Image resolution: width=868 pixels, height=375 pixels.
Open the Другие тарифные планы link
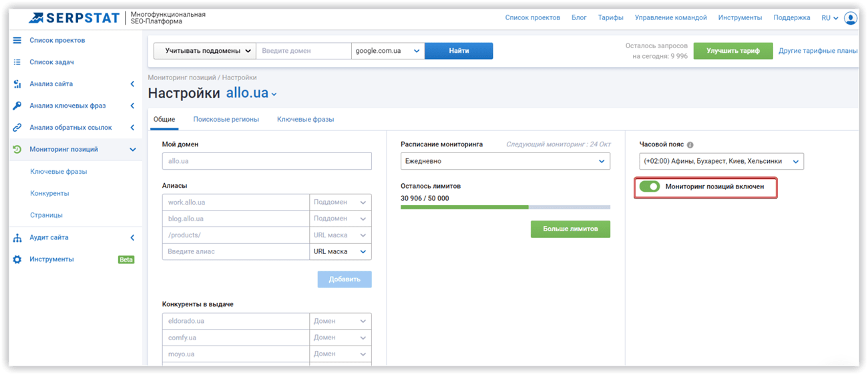tap(818, 51)
